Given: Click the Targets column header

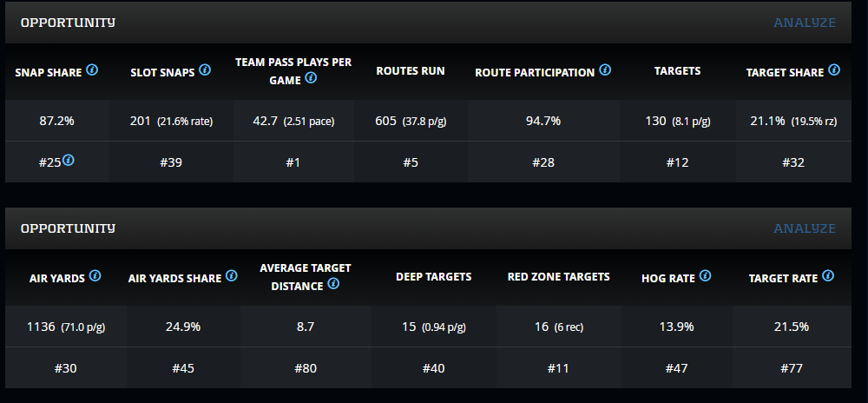Looking at the screenshot, I should 677,71.
